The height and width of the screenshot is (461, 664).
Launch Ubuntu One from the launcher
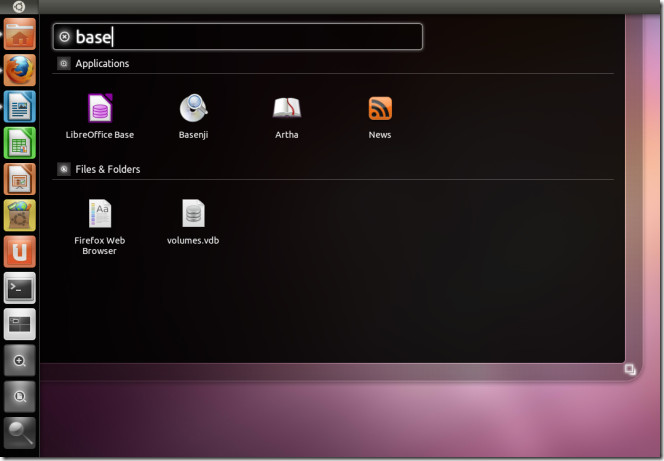pyautogui.click(x=20, y=251)
